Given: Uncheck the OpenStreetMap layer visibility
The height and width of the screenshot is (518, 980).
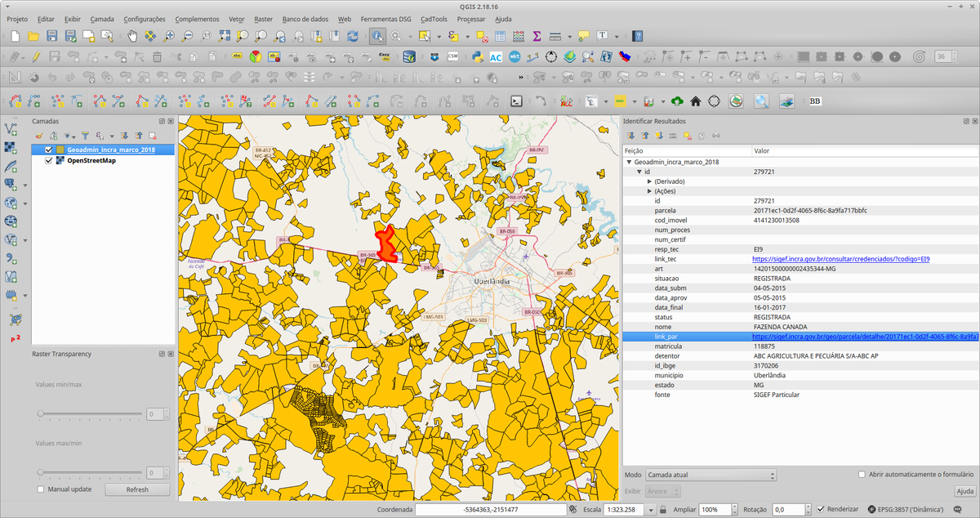Looking at the screenshot, I should tap(49, 161).
